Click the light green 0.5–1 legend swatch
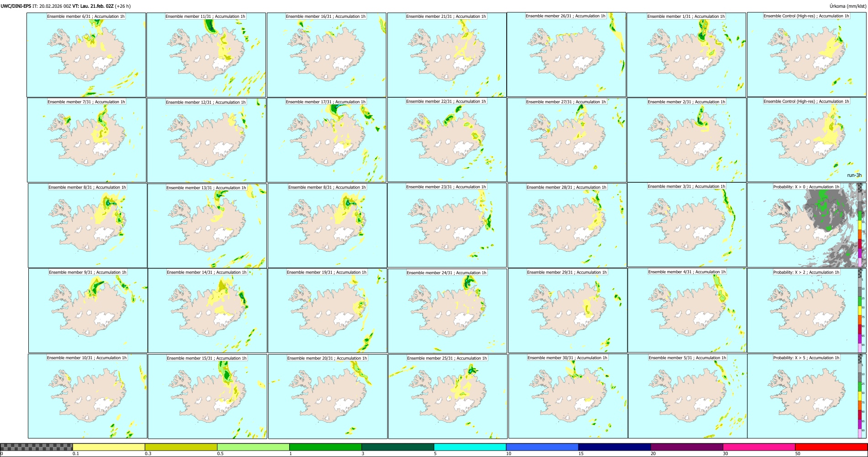 tap(253, 447)
